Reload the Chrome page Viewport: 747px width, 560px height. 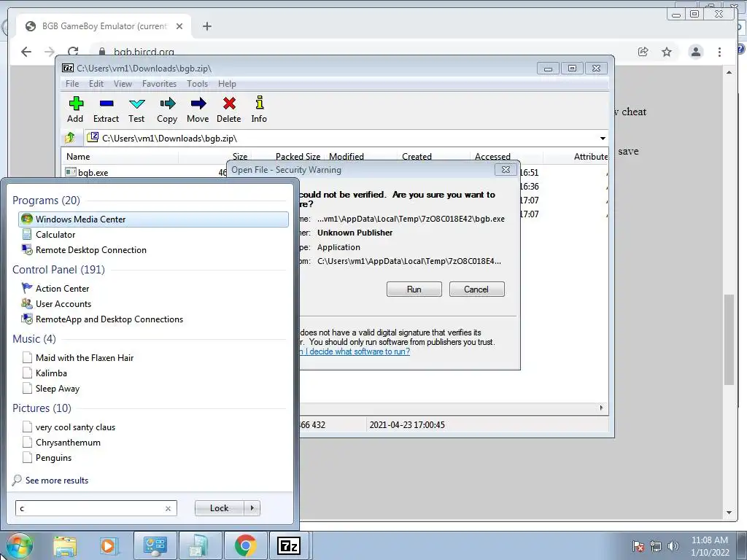(73, 52)
